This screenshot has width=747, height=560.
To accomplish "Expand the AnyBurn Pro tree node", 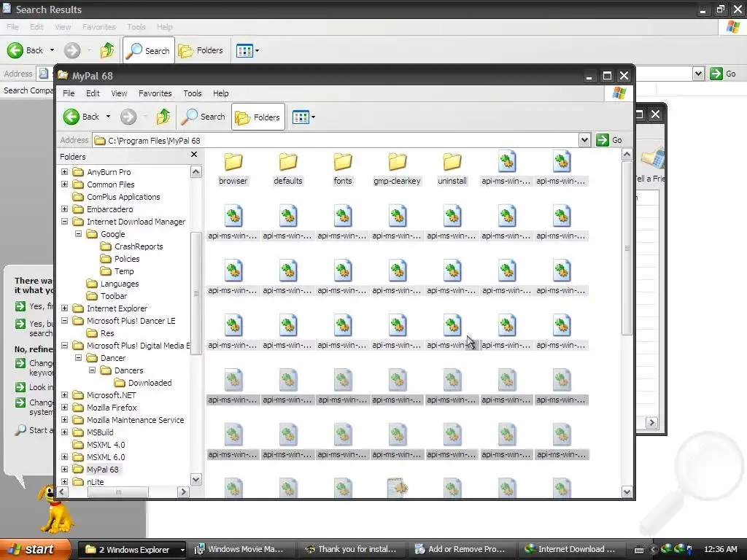I will [x=65, y=172].
